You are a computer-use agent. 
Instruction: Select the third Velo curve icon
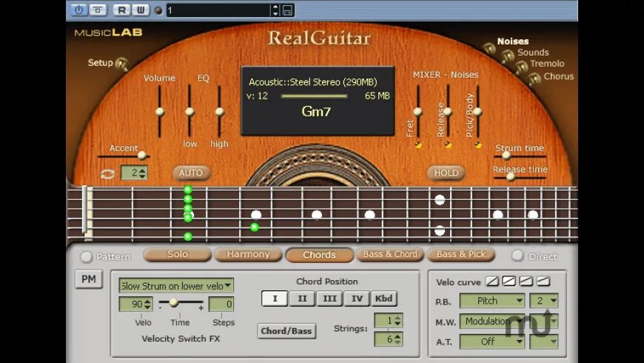tap(526, 282)
